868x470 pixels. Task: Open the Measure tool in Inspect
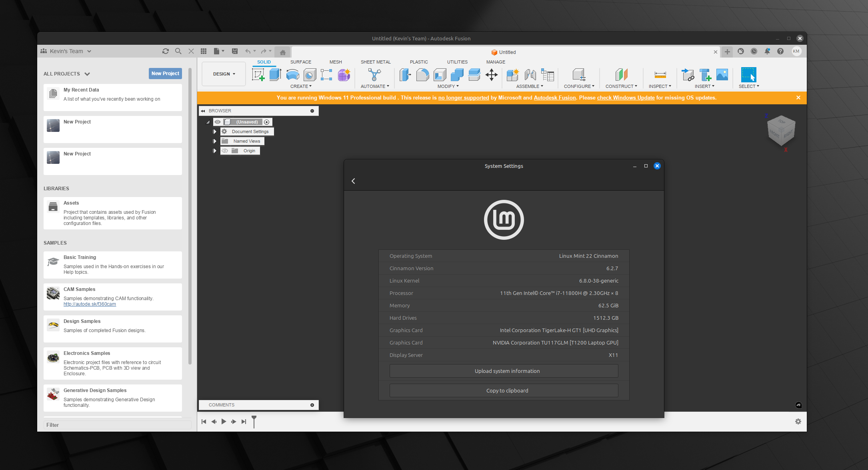[660, 75]
